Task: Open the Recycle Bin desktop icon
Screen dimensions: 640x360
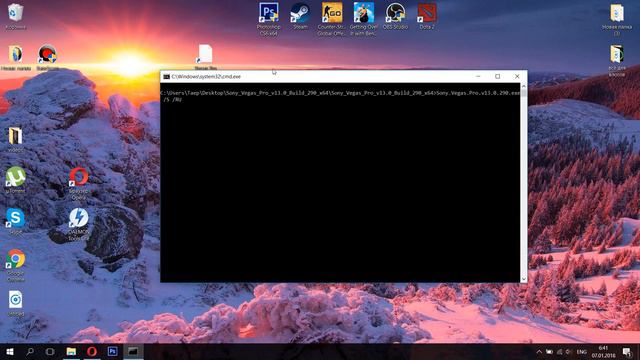Action: 16,16
